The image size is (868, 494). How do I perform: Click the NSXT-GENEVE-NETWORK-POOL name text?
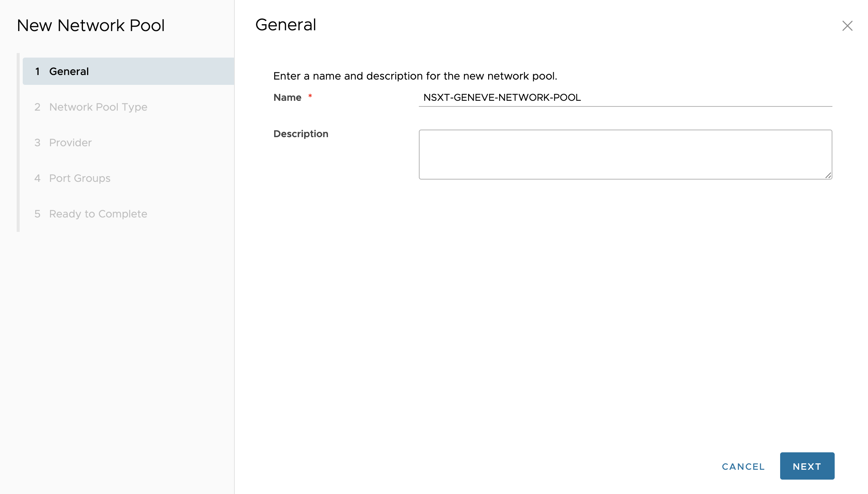click(x=502, y=97)
